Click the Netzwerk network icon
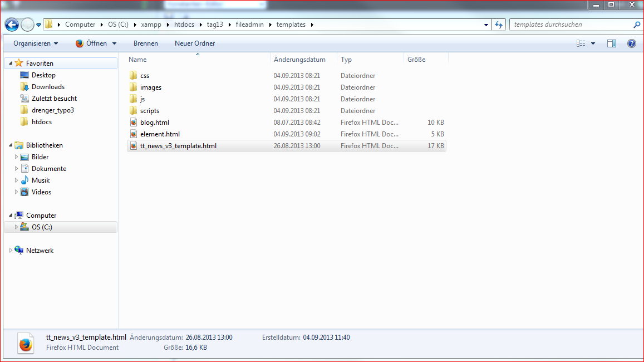The image size is (644, 362). (19, 250)
